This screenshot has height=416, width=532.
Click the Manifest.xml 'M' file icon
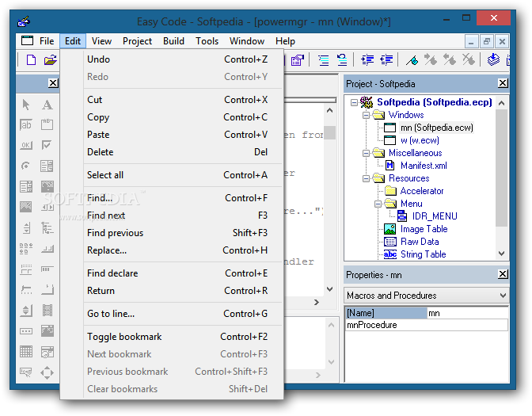click(389, 166)
